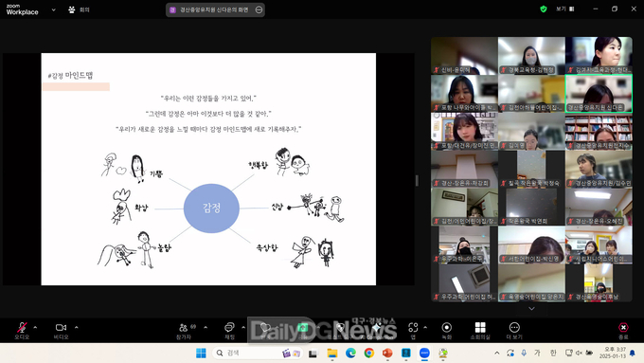This screenshot has height=363, width=644.
Task: Select the 경산중앙유치원/김수민 video tile
Action: 599,169
